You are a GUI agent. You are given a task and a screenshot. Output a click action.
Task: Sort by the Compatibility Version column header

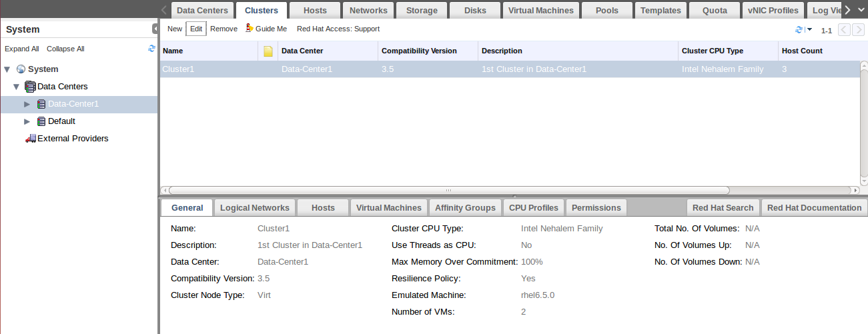(428, 51)
